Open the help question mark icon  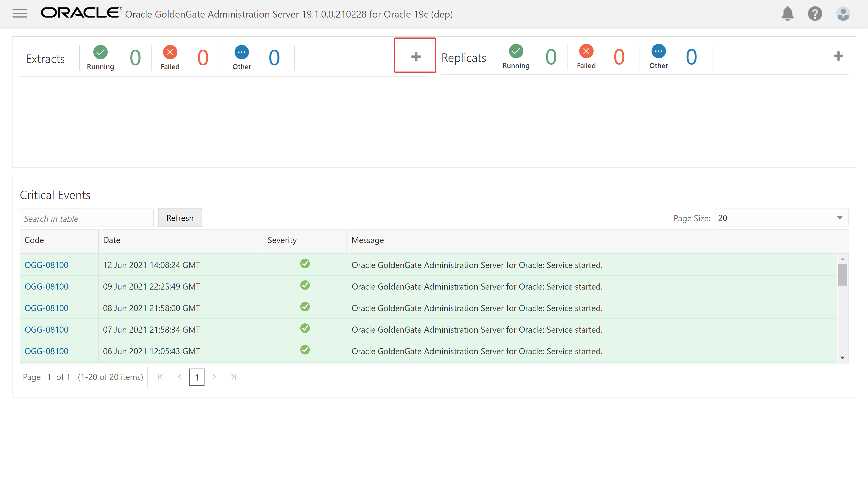point(815,14)
